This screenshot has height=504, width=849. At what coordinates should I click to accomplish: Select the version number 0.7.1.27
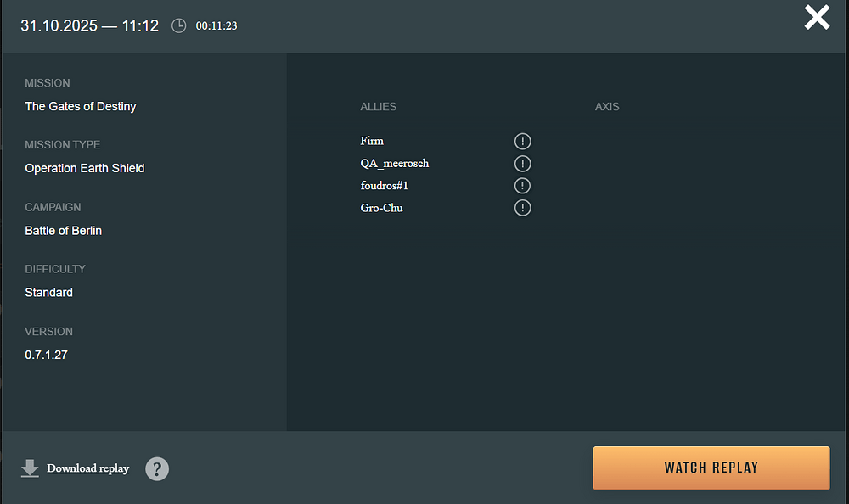(x=46, y=355)
